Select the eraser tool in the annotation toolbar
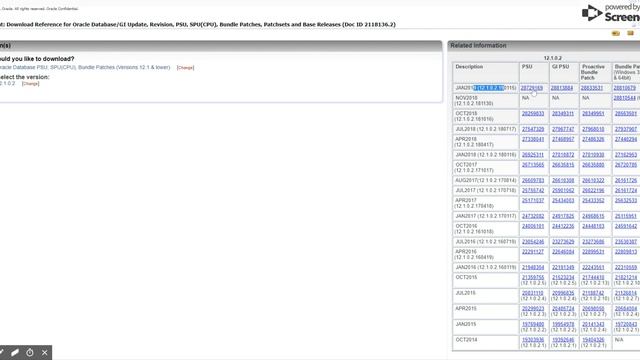640x360 pixels. click(15, 353)
